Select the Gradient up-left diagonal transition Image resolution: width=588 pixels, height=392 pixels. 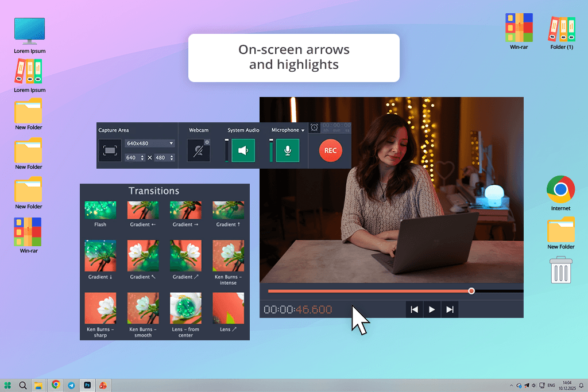click(x=143, y=255)
